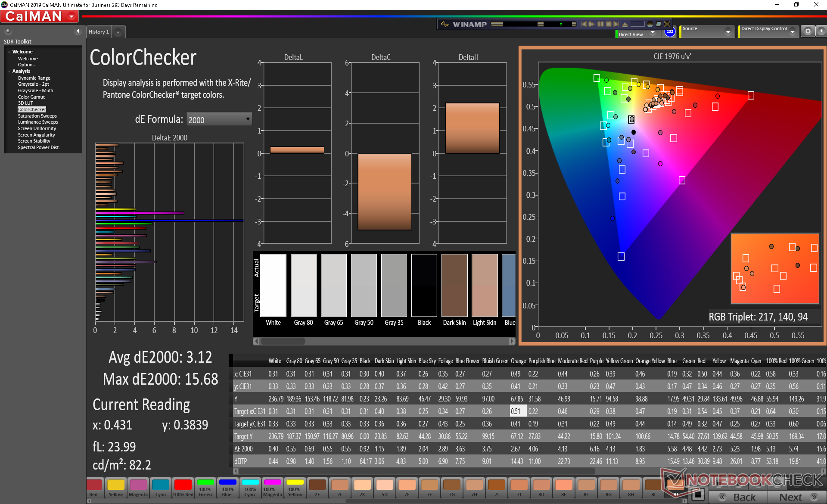Click the Winamp eject icon
The height and width of the screenshot is (504, 827).
coord(625,25)
